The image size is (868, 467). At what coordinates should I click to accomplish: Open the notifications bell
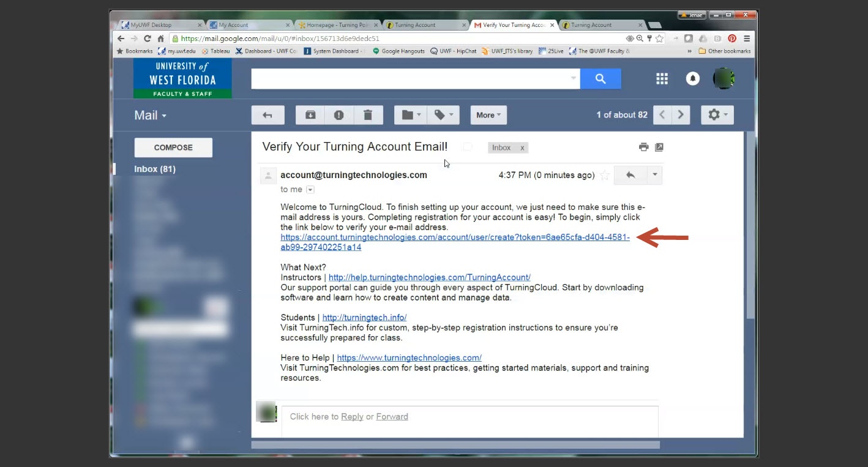click(x=693, y=78)
